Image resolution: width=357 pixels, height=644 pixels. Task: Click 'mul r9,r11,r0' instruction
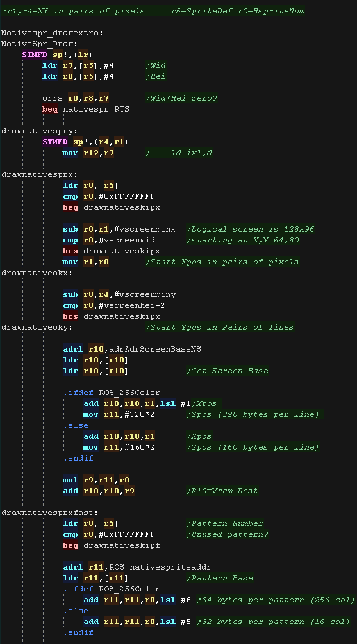(96, 480)
